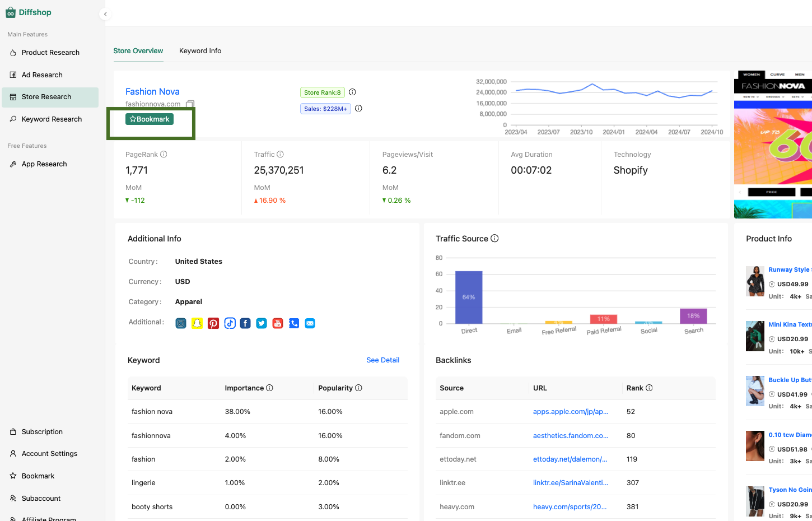Open Tyson No Going product link

790,490
